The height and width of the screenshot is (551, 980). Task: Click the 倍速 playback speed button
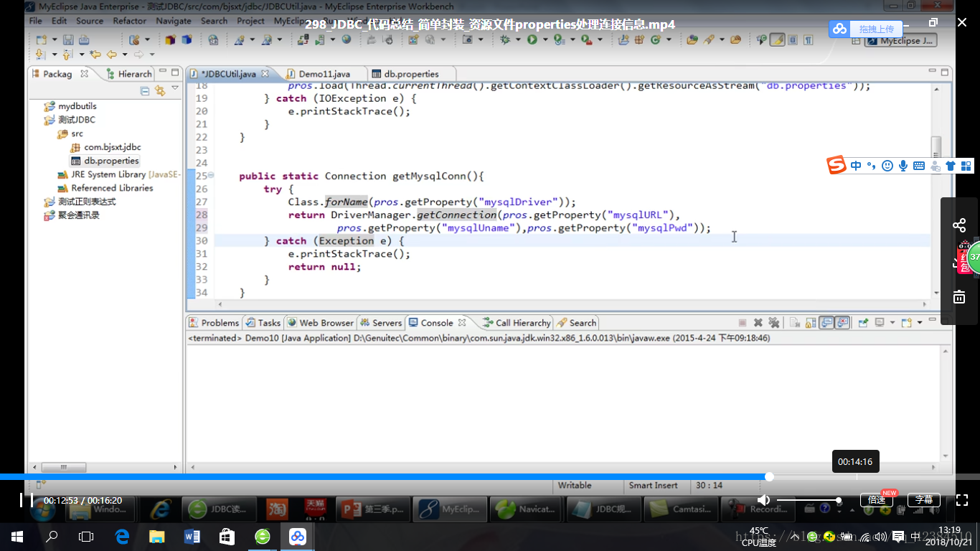[877, 500]
